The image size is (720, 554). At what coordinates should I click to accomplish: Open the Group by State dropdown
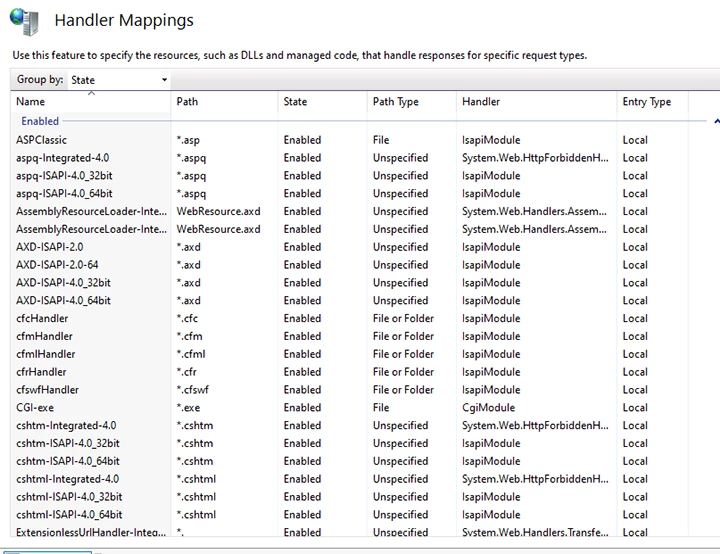tap(118, 80)
